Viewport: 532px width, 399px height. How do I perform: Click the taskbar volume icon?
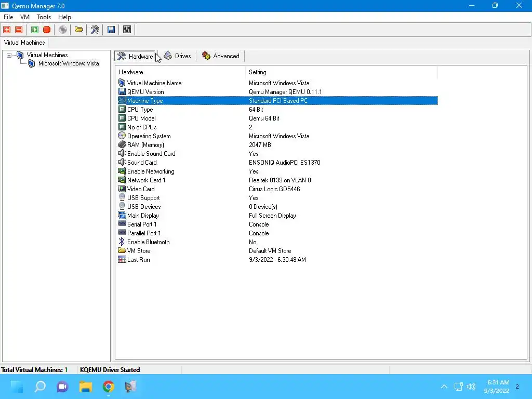pyautogui.click(x=471, y=386)
